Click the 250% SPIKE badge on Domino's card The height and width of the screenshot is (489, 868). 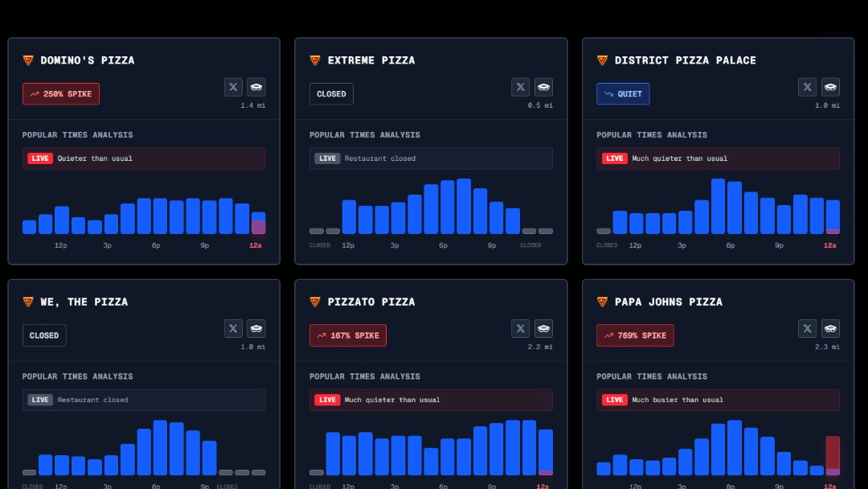coord(61,94)
